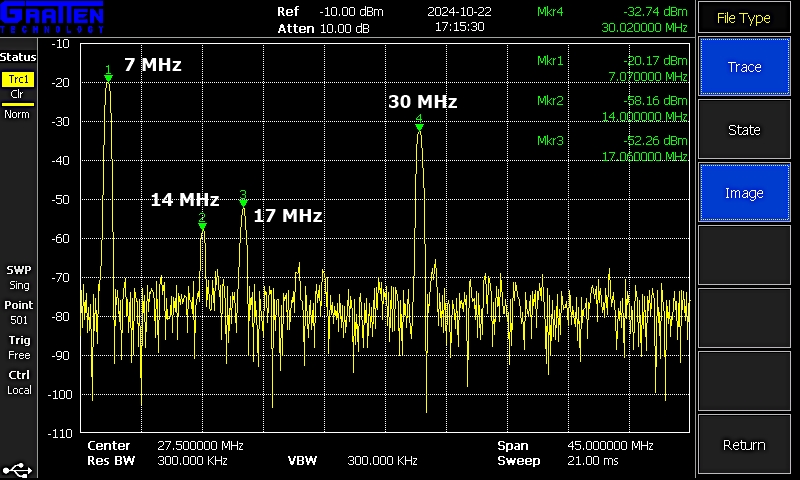
Task: Click the Res BW 300 KHz setting
Action: 192,461
